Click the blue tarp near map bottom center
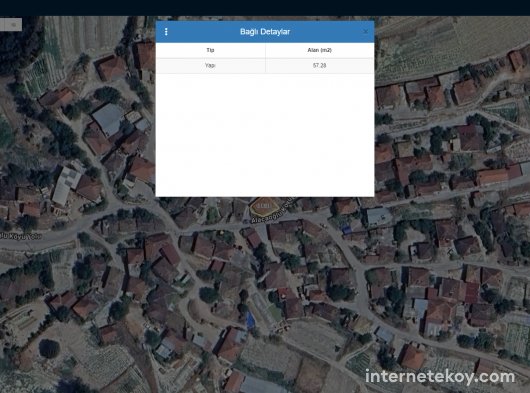530x393 pixels. (250, 320)
